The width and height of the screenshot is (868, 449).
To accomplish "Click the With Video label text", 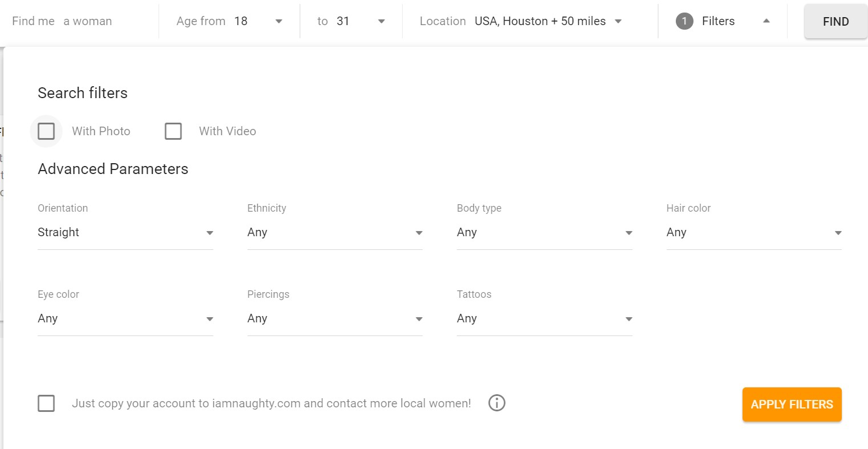I will pyautogui.click(x=228, y=131).
